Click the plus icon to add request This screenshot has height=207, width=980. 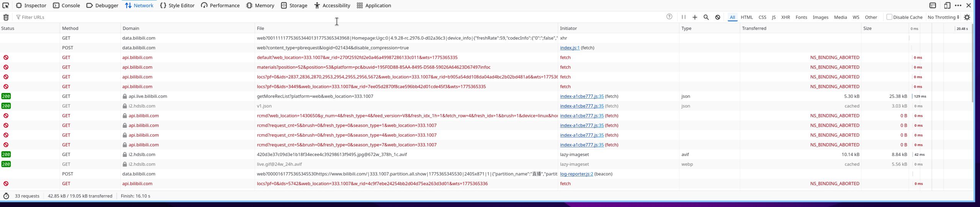[695, 17]
